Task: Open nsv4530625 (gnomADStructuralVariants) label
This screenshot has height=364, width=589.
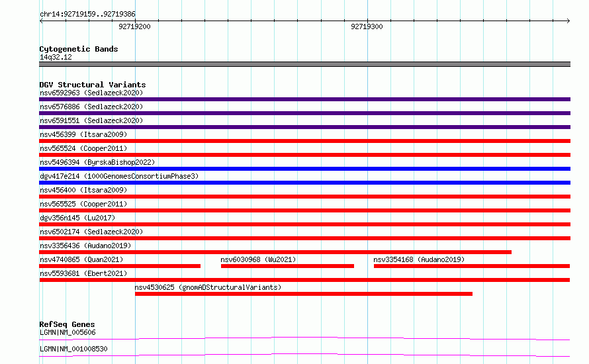Action: (x=208, y=287)
